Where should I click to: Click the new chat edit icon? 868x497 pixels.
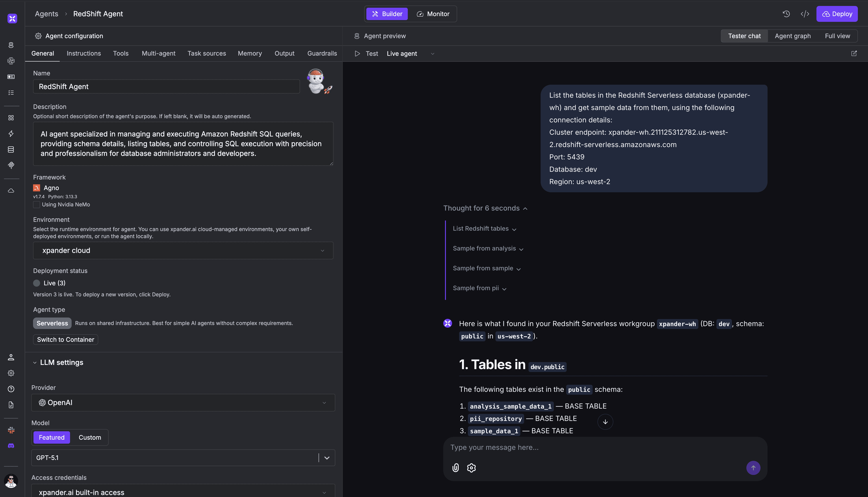tap(854, 54)
